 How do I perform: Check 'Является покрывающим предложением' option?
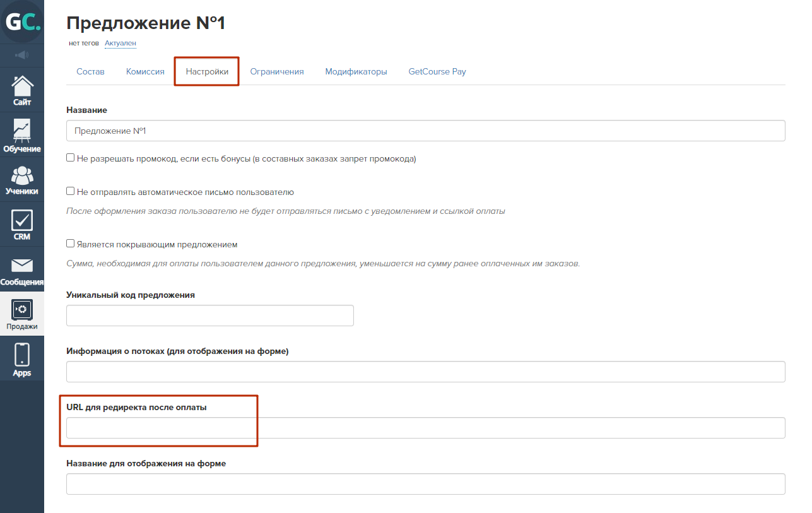(x=71, y=244)
